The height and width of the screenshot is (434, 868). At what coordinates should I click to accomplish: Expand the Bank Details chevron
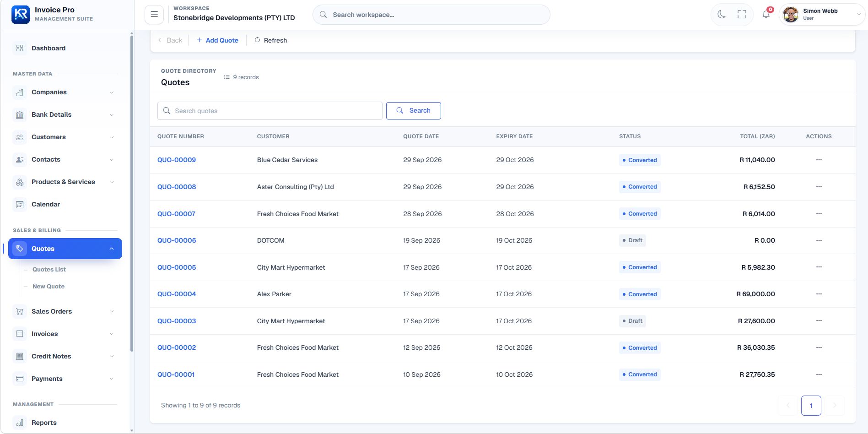coord(112,115)
